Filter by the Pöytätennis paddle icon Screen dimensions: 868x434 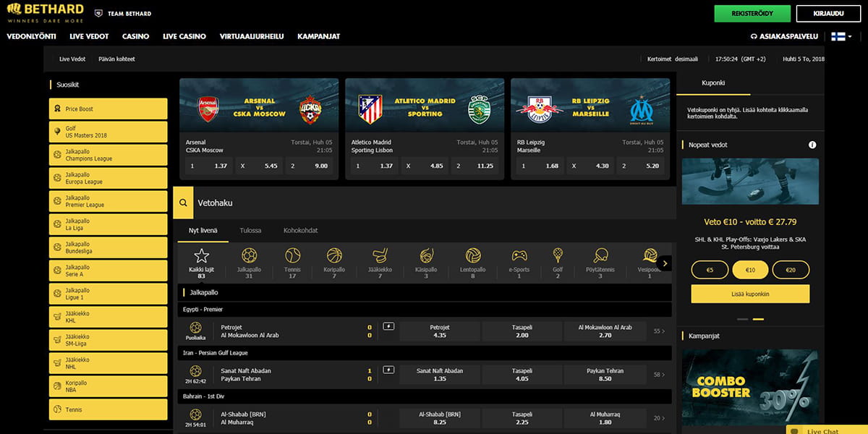tap(600, 255)
